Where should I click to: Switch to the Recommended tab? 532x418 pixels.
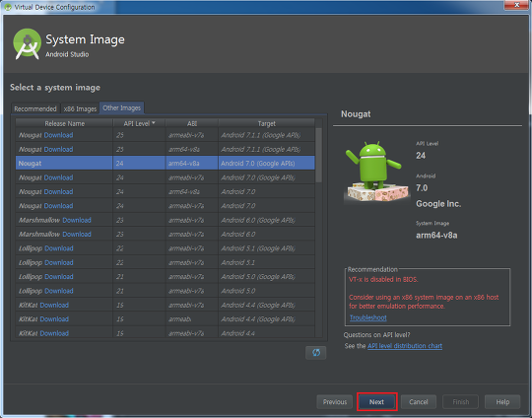35,108
